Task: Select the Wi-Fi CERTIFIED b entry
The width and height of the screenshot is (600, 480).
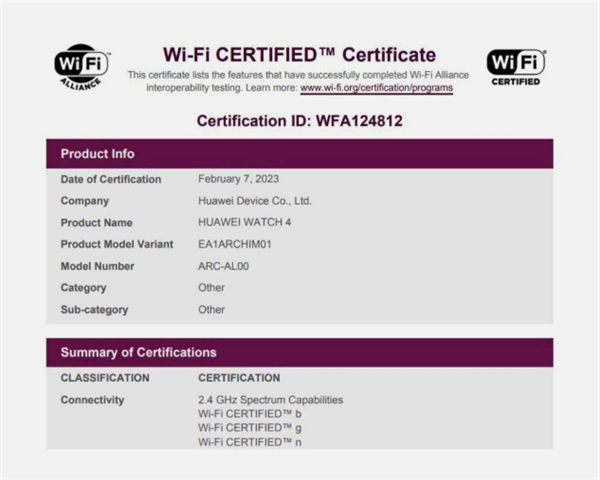Action: pyautogui.click(x=250, y=414)
